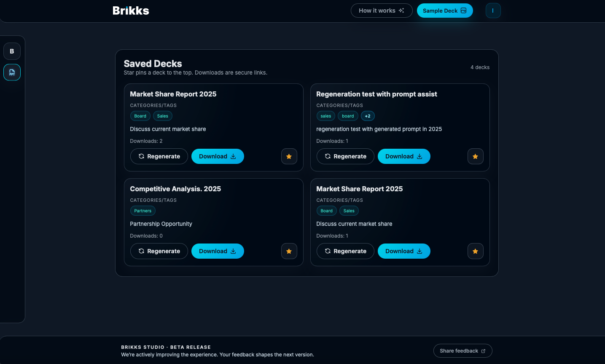Open the user avatar labeled I
Screen dimensions: 605x364
click(x=493, y=11)
